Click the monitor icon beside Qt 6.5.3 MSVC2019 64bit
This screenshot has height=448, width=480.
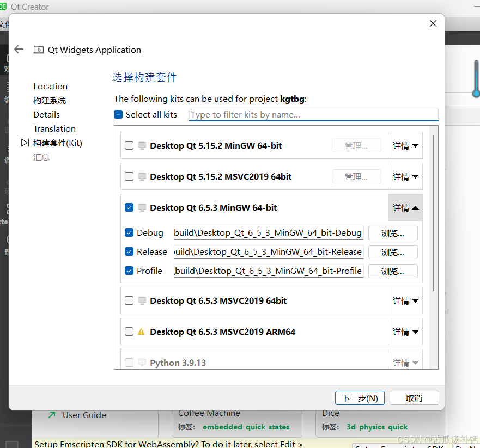click(x=142, y=300)
